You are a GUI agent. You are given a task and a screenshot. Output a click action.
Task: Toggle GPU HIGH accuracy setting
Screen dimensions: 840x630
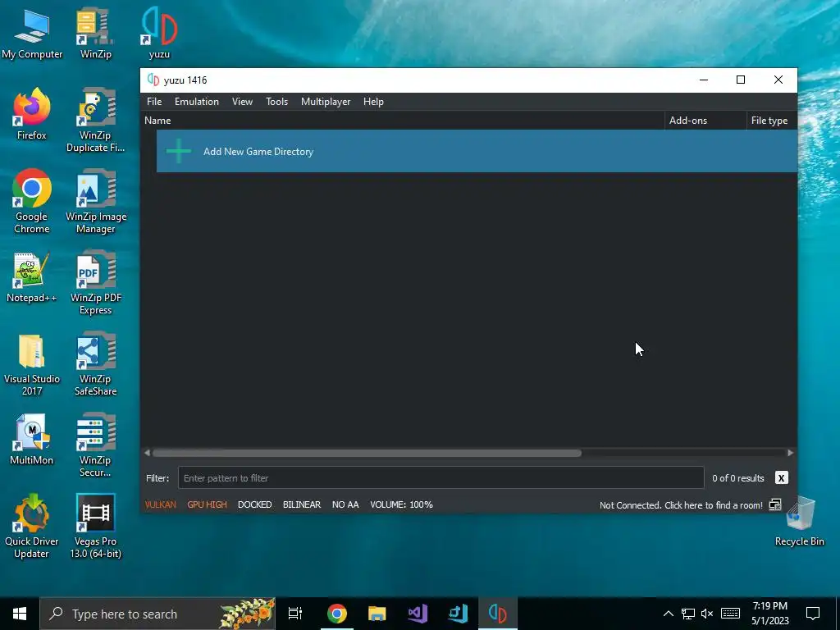[x=207, y=504]
